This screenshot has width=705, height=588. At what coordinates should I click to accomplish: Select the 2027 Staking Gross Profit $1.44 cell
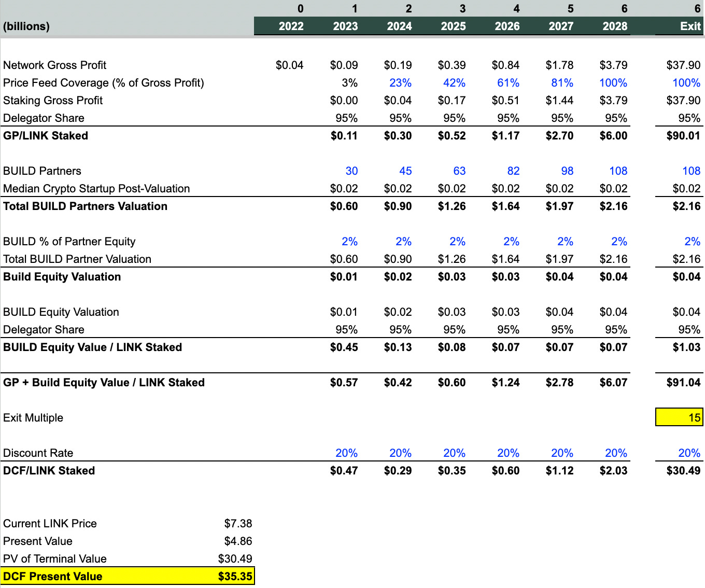coord(559,100)
